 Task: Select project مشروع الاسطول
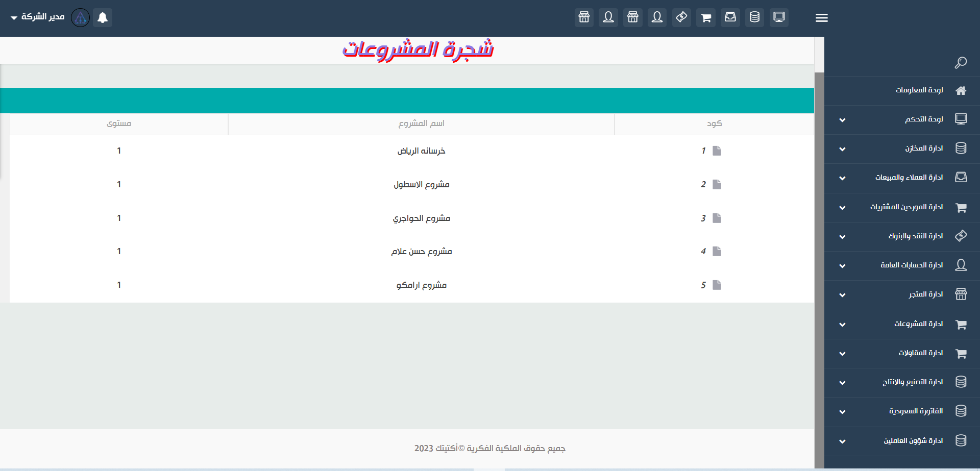(x=421, y=185)
